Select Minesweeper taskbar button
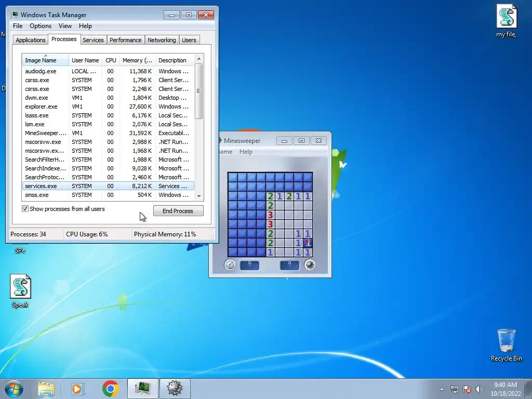 pos(175,389)
